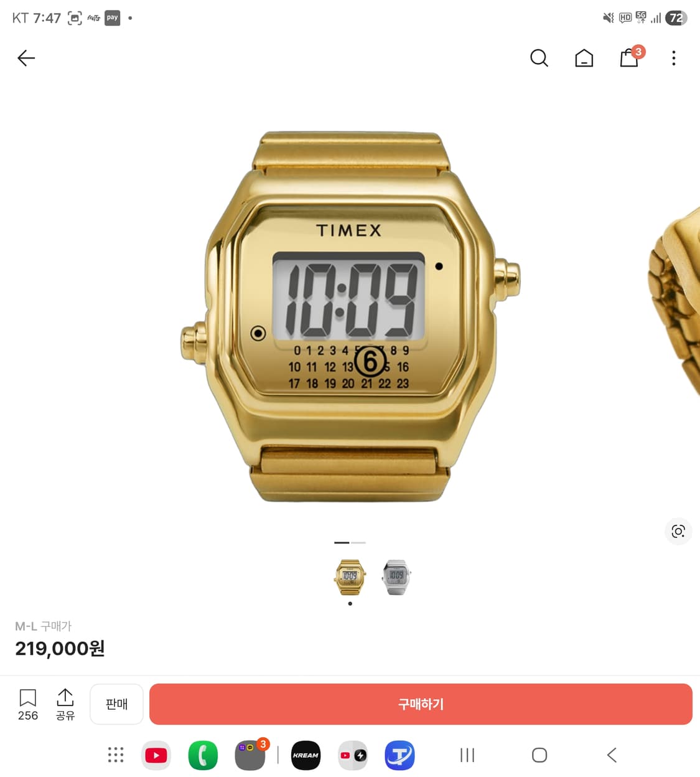
Task: Select the gold watch color thumbnail
Action: coord(350,577)
